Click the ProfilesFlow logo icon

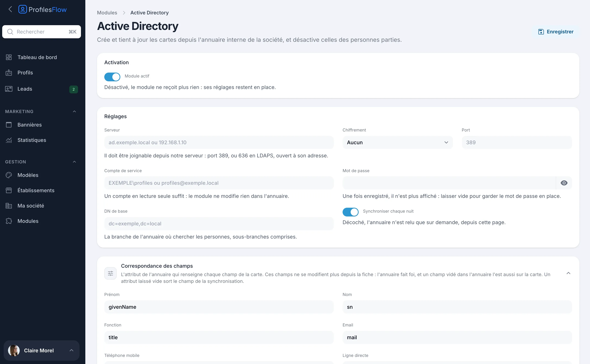[x=23, y=9]
